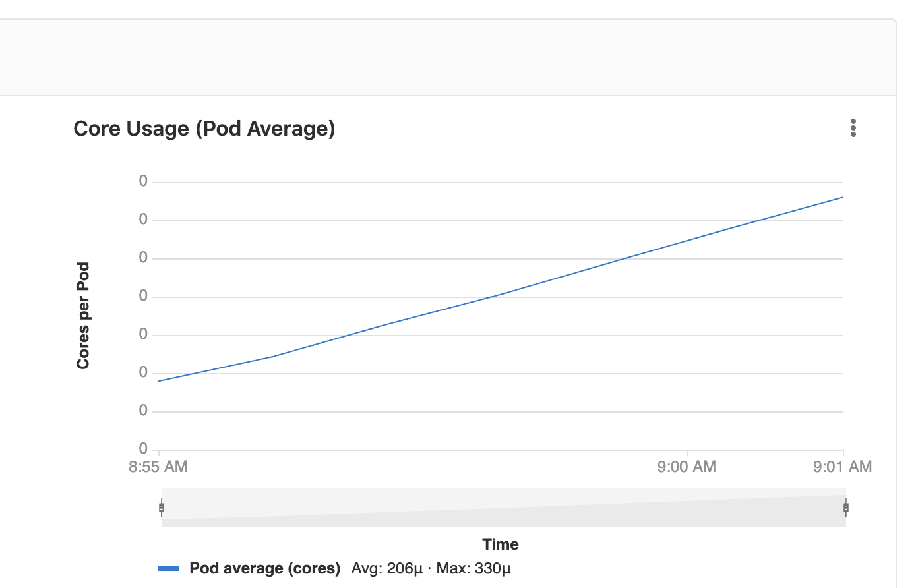The width and height of the screenshot is (918, 588).
Task: Click the right brush handle icon
Action: pos(845,508)
